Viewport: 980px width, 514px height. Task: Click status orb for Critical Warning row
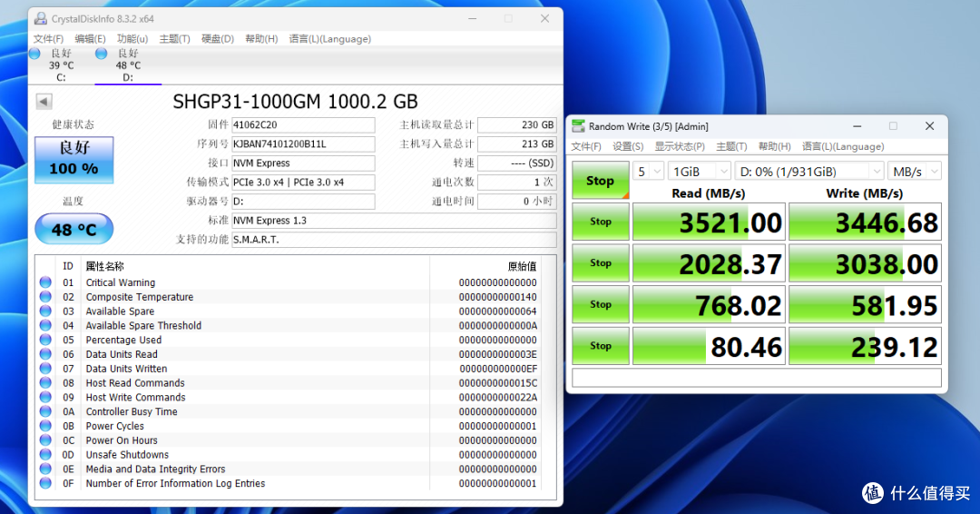45,282
